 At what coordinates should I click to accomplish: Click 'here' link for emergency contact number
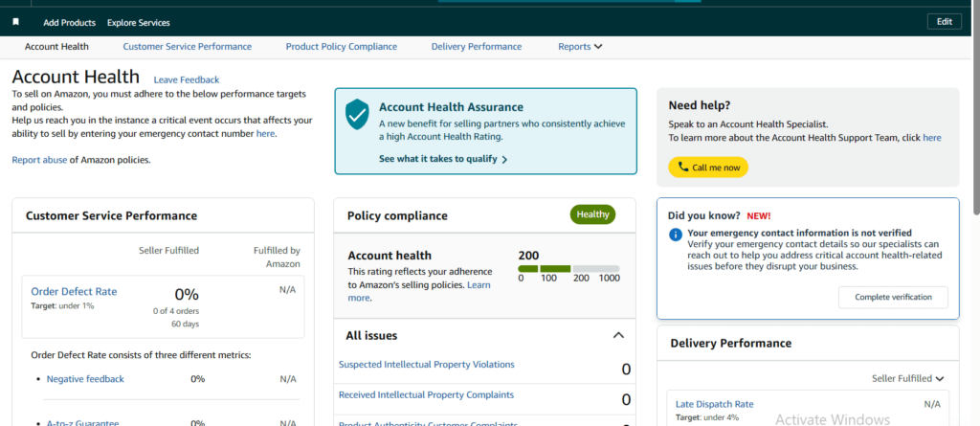(x=265, y=133)
